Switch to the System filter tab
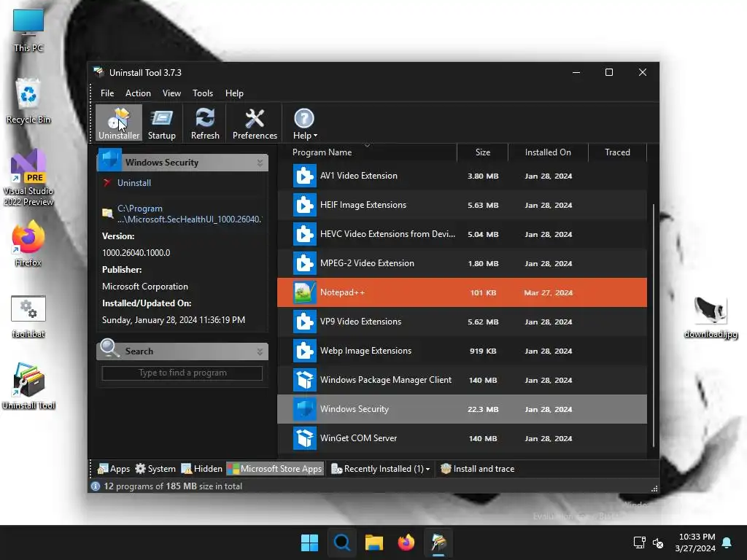Image resolution: width=747 pixels, height=560 pixels. [x=155, y=469]
